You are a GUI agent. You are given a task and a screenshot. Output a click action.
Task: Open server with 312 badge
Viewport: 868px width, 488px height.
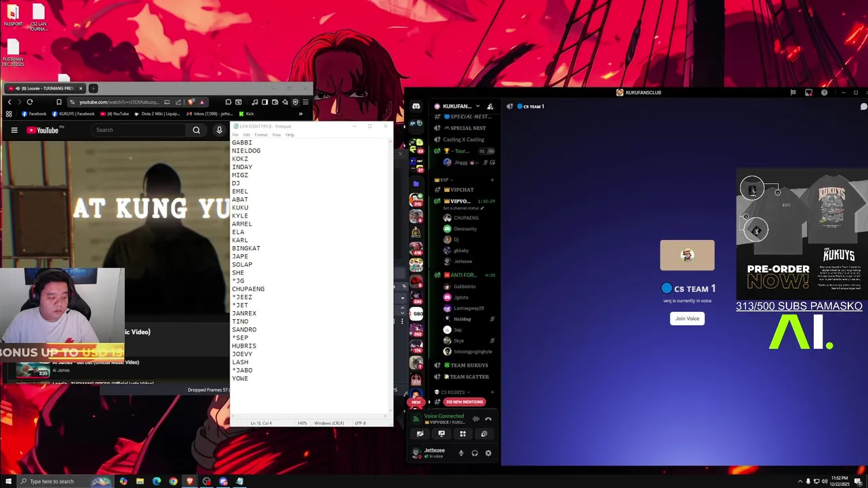pos(416,200)
